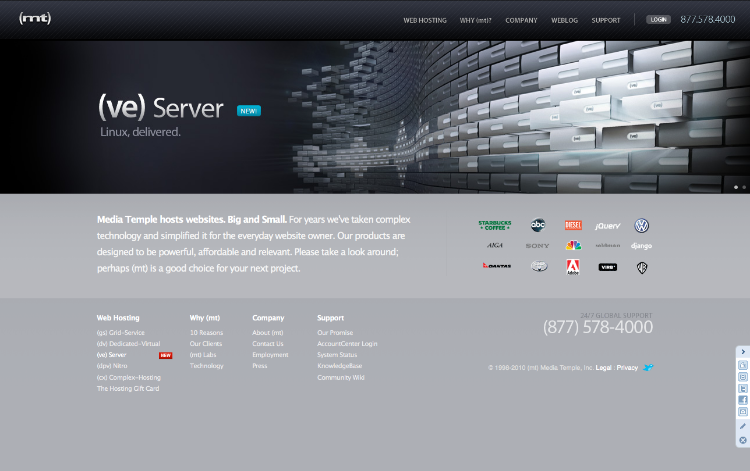Viewport: 750px width, 471px height.
Task: Click the Starbucks Coffee client logo
Action: 495,225
